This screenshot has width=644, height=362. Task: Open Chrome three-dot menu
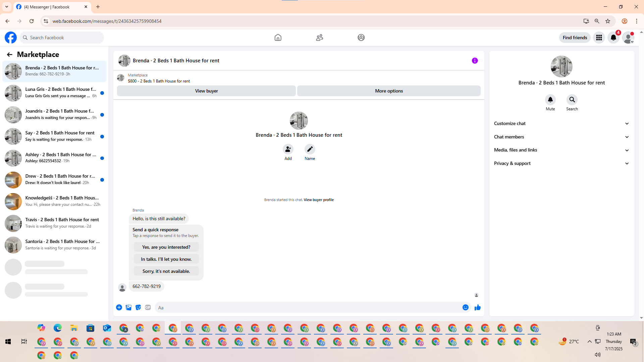click(x=637, y=21)
